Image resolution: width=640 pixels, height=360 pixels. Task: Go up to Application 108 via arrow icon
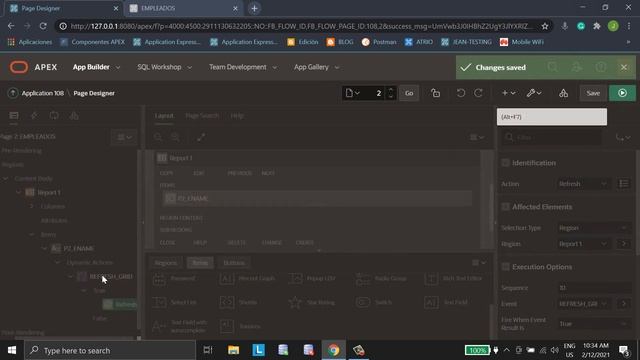13,93
